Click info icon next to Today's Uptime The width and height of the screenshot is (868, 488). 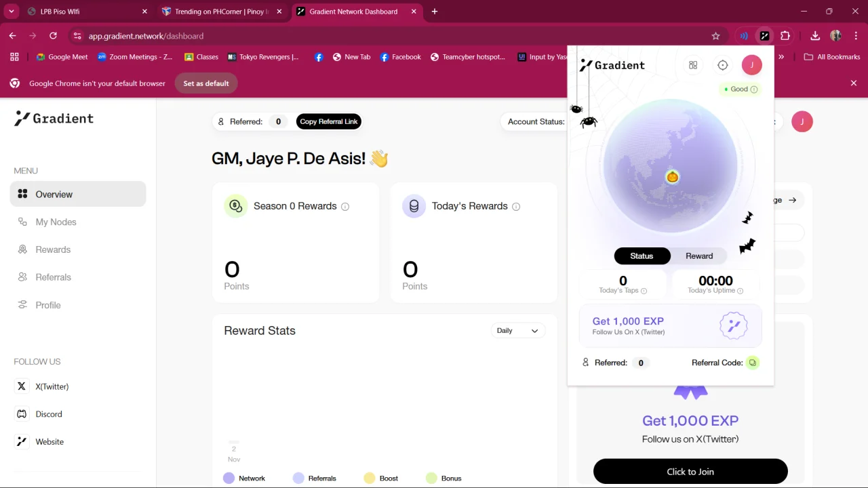tap(741, 291)
